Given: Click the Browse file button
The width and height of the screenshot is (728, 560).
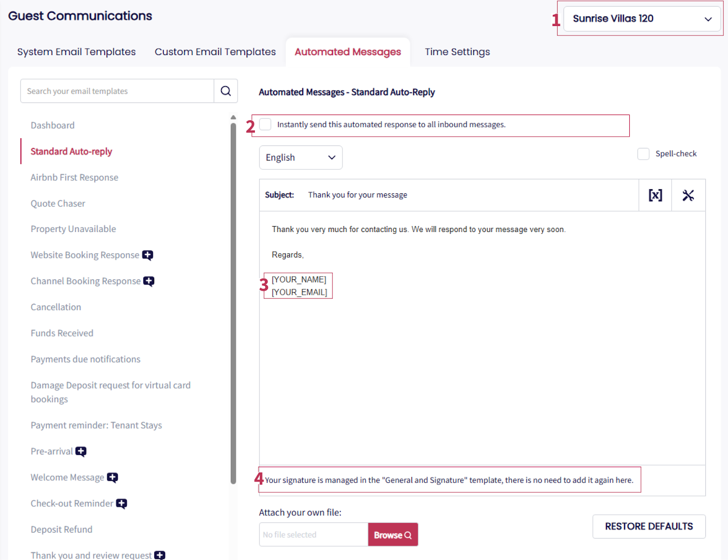Looking at the screenshot, I should [393, 535].
